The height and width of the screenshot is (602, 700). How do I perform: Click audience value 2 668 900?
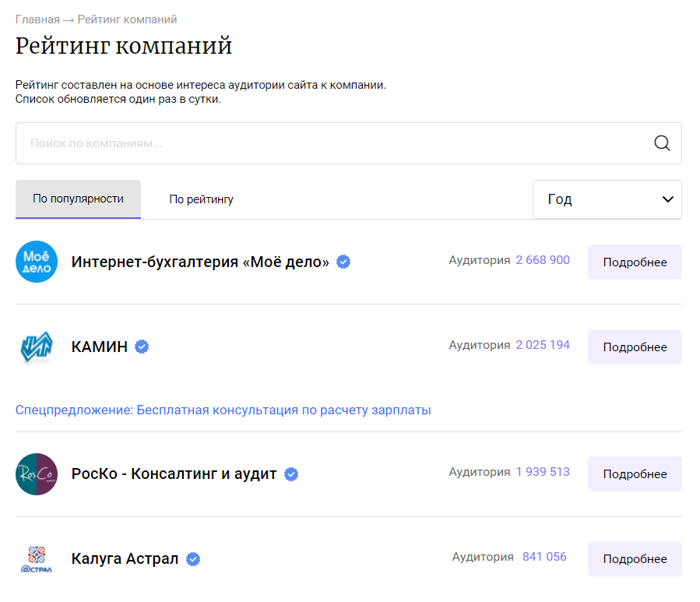543,260
